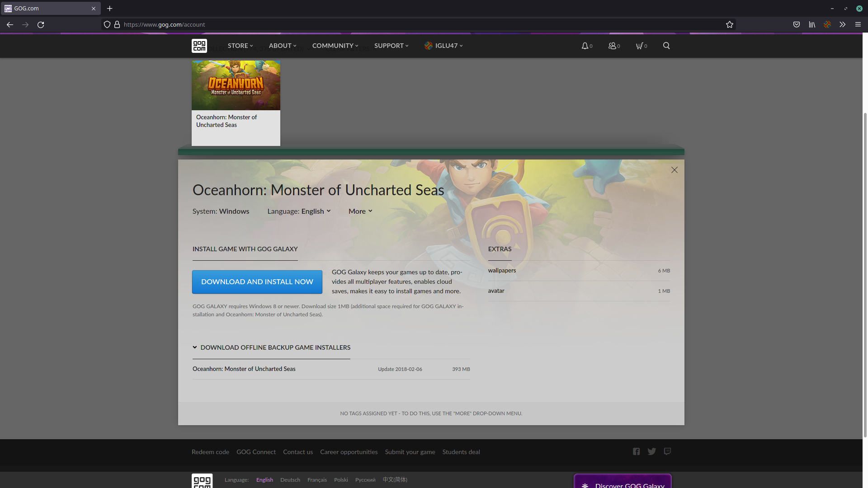Download the wallpapers extra

click(x=579, y=271)
